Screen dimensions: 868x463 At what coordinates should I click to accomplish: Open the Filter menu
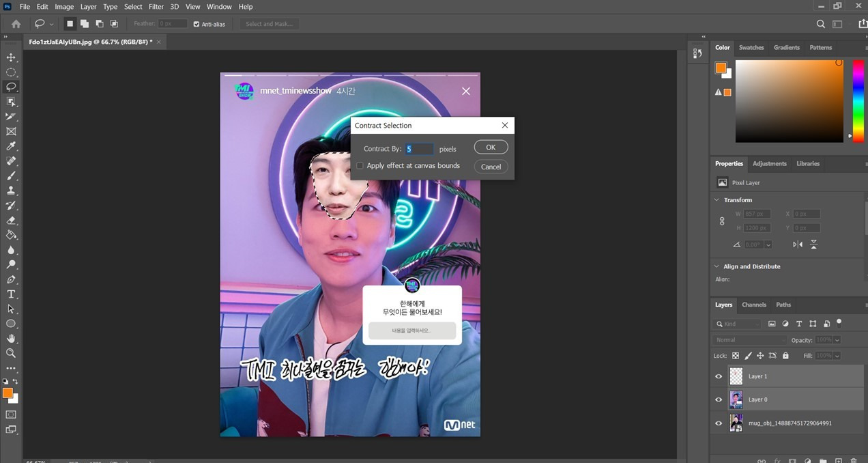(x=156, y=6)
